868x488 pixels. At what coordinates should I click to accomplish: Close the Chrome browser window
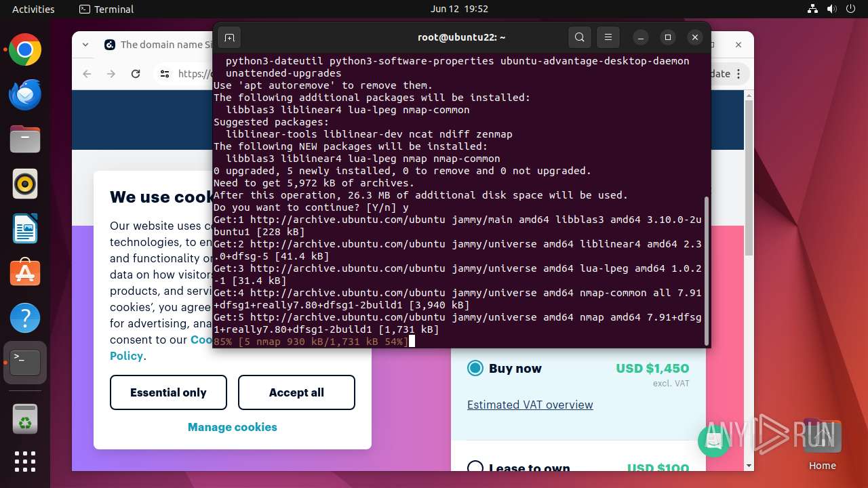pos(739,45)
